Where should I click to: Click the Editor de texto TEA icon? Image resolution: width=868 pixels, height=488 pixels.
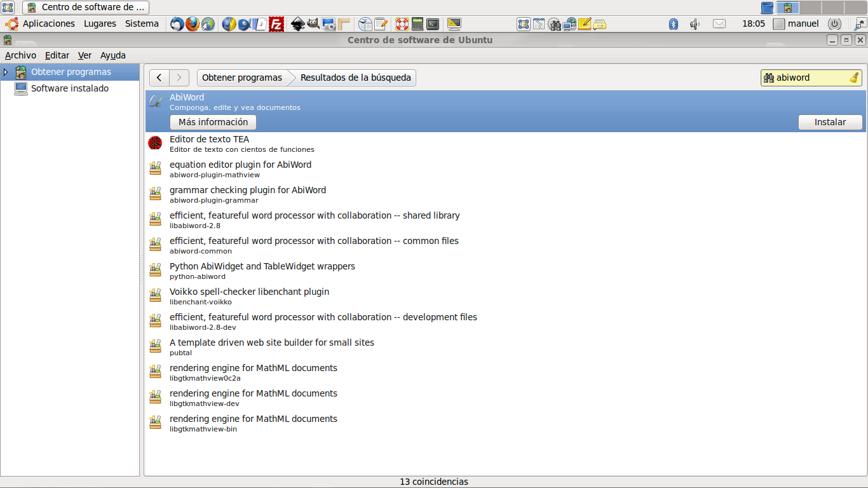click(x=155, y=144)
